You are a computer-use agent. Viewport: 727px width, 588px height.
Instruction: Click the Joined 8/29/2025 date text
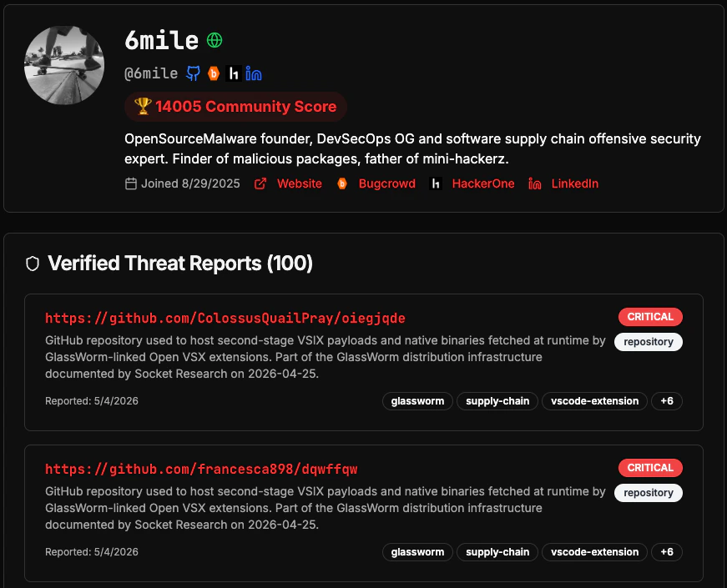pos(190,184)
